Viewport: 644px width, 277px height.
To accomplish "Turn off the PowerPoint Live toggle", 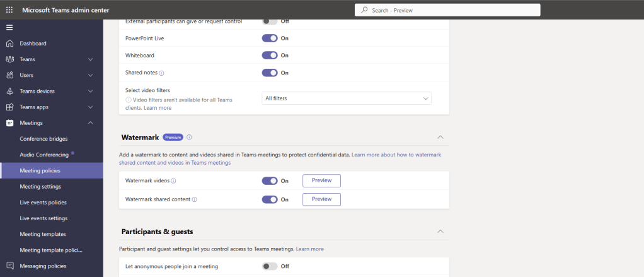I will point(270,38).
